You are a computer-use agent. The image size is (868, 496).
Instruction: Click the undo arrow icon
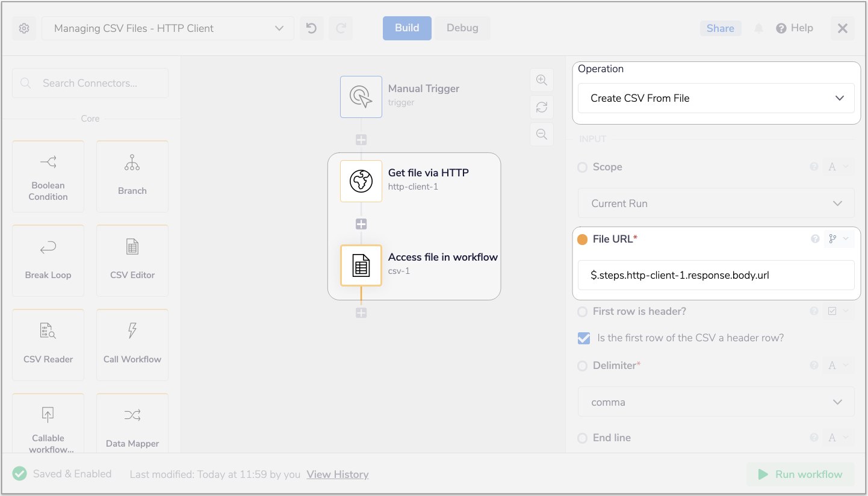[311, 28]
